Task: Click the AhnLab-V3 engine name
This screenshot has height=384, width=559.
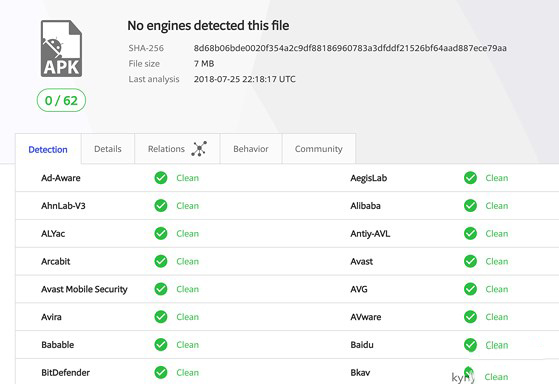Action: 63,206
